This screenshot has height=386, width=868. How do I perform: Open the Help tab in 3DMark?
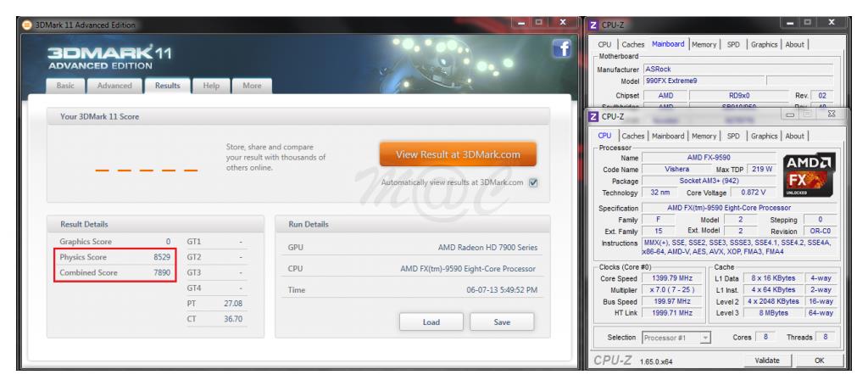tap(211, 86)
